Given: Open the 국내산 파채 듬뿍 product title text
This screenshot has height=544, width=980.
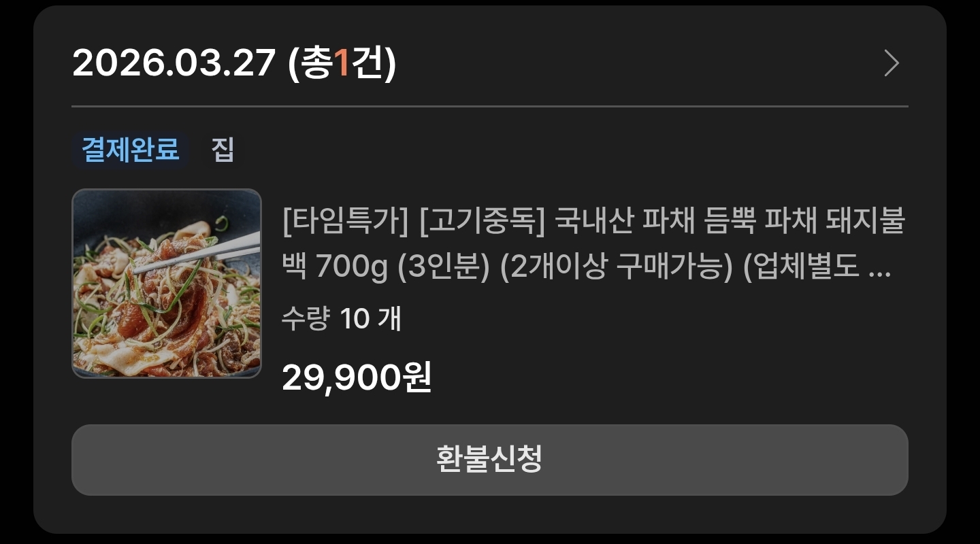Looking at the screenshot, I should pos(654,222).
